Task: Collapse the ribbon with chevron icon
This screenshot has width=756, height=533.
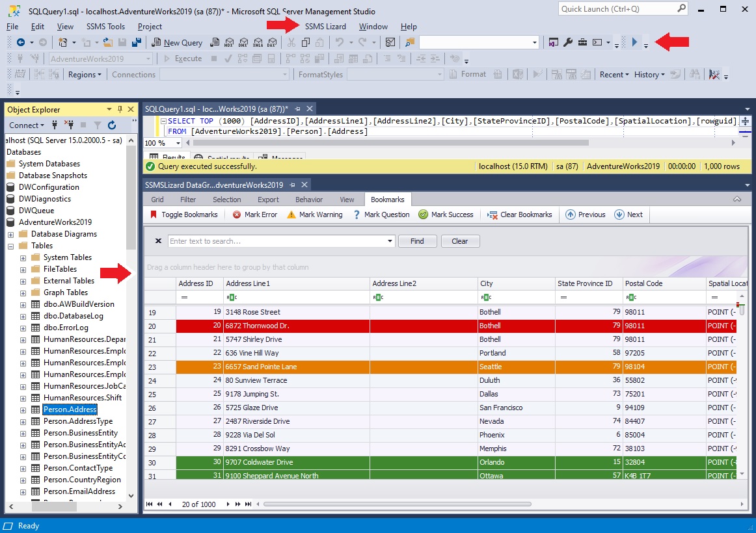Action: coord(737,200)
